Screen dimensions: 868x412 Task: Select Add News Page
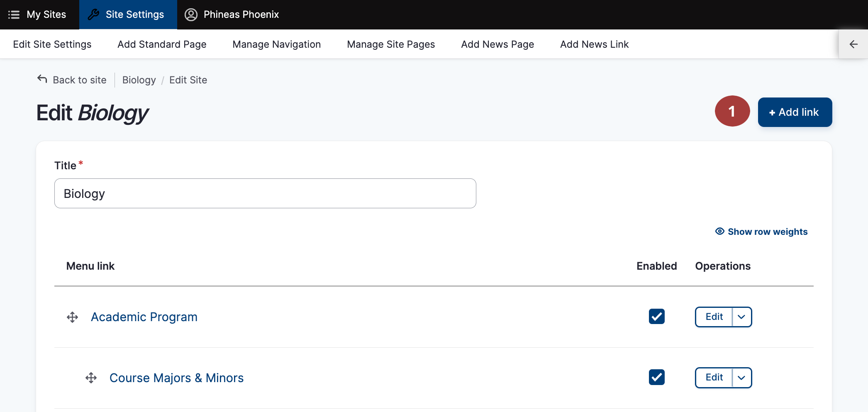[x=497, y=44]
